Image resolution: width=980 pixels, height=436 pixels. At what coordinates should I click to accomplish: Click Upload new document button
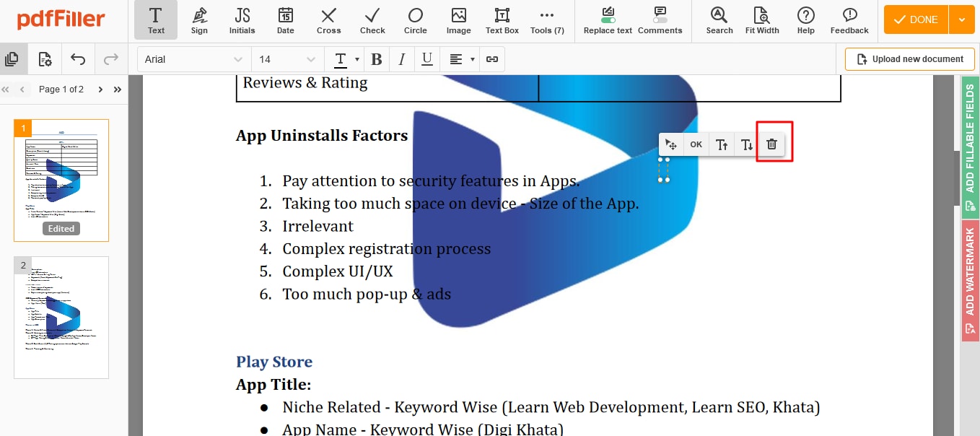(x=909, y=59)
